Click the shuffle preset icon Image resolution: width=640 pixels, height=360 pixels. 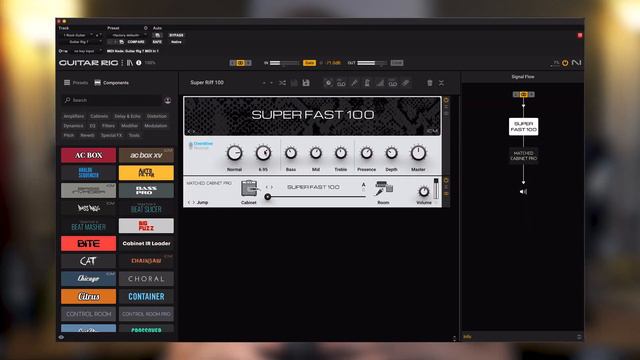(x=282, y=83)
